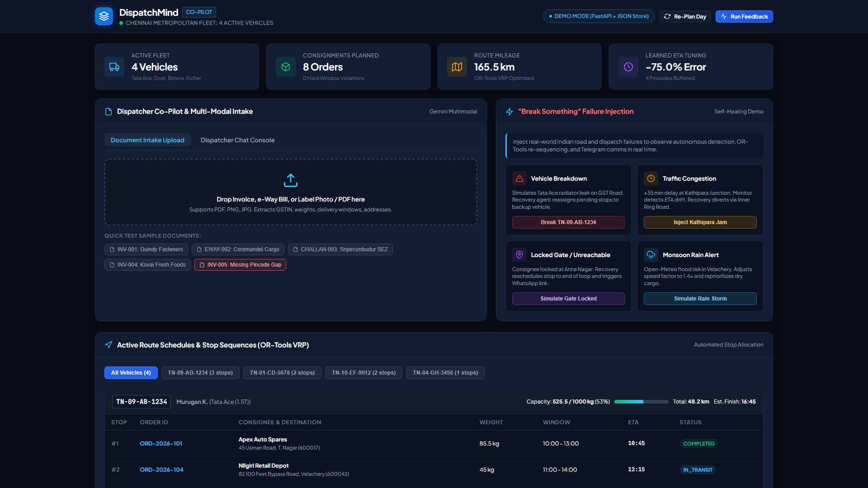Load sample INV-001: Guindy Fasteners
Image resolution: width=868 pixels, height=488 pixels.
146,249
